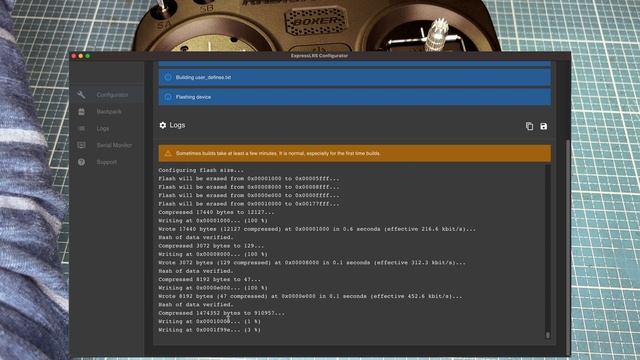Click the 'Wrote 3072 bytes' log line
Viewport: 640px width, 360px height.
coord(312,262)
